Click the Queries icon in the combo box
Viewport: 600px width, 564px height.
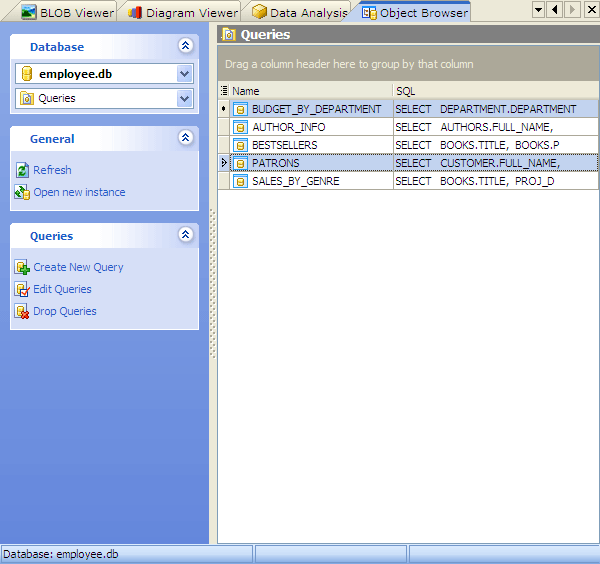coord(27,98)
